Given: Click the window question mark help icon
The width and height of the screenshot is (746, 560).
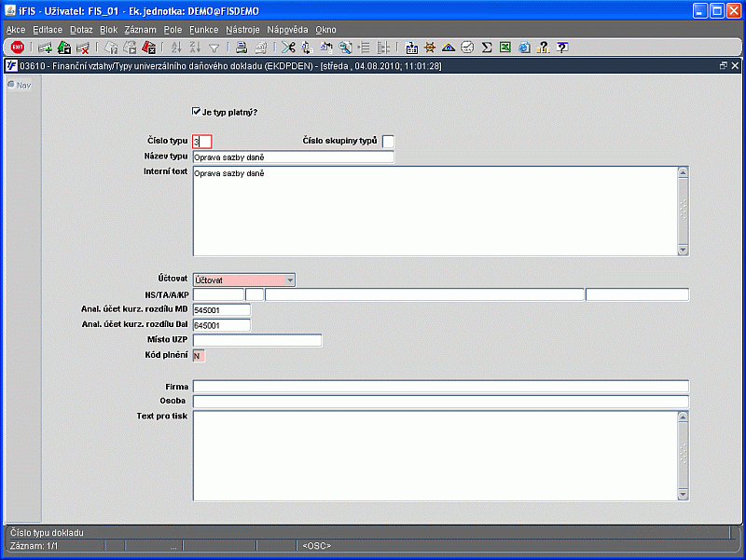Looking at the screenshot, I should click(562, 48).
